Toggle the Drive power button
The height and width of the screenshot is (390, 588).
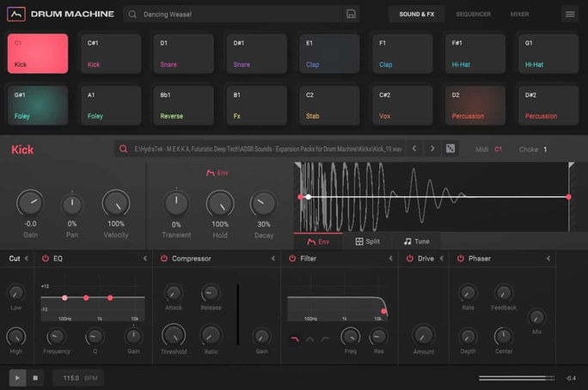(x=410, y=258)
